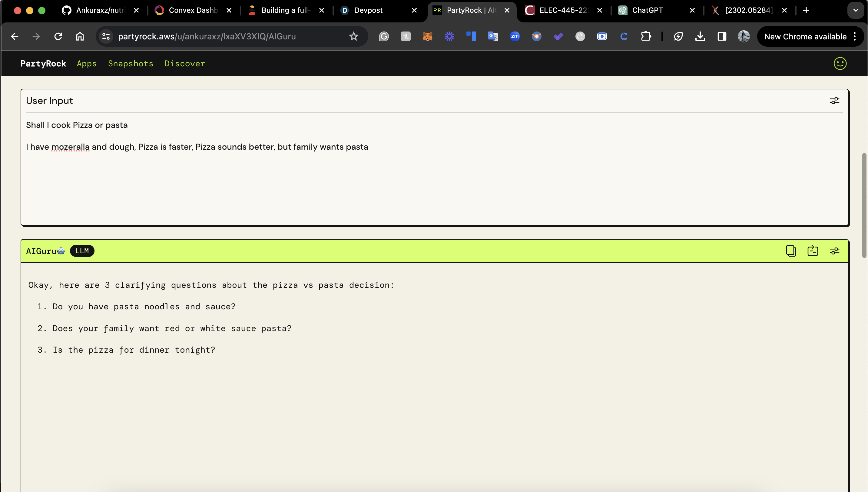Toggle the Chrome side panel
This screenshot has width=868, height=492.
pos(722,36)
